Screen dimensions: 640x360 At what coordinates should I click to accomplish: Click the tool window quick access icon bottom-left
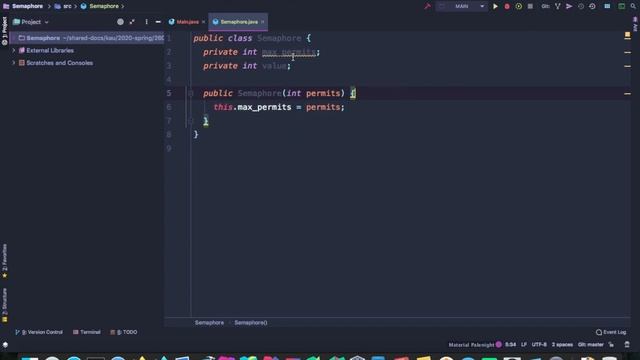(5, 345)
